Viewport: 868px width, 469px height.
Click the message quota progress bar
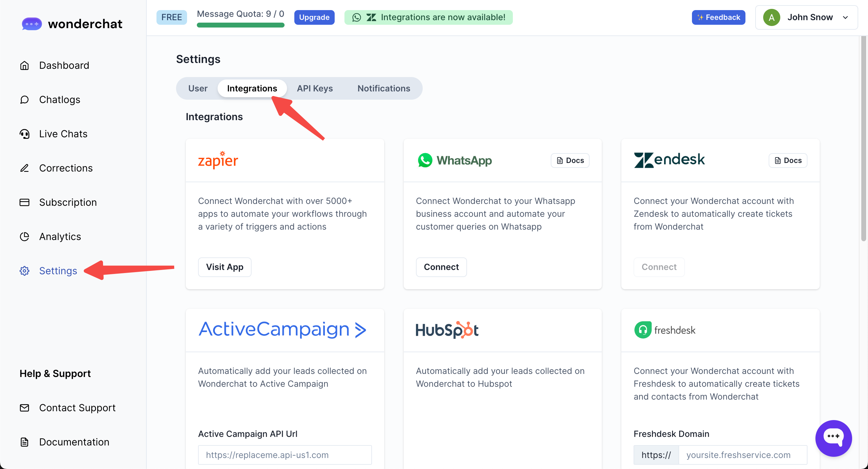coord(240,25)
